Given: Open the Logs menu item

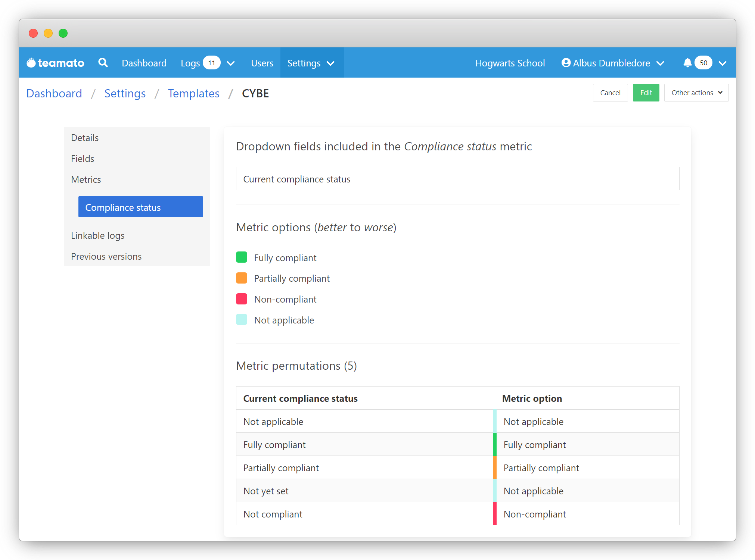Looking at the screenshot, I should click(x=190, y=63).
